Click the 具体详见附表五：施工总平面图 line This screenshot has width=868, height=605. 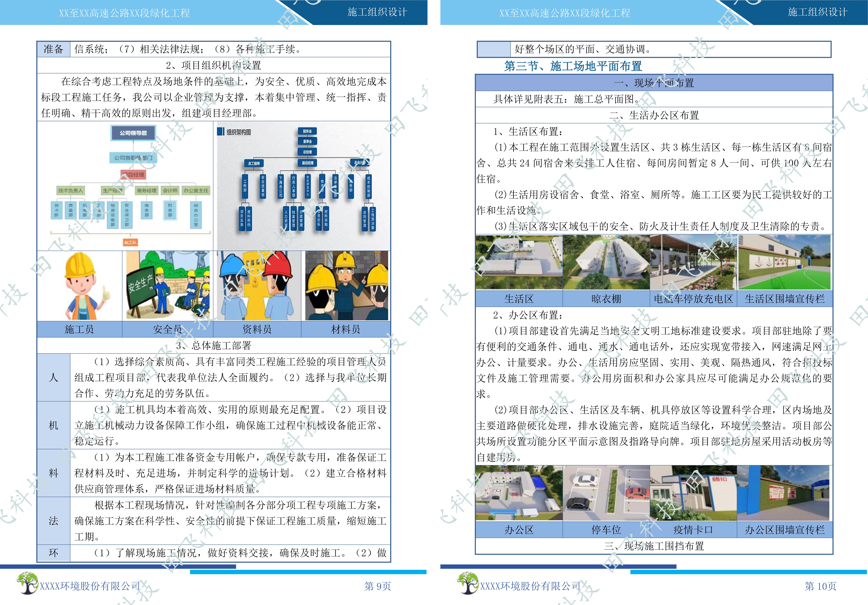pyautogui.click(x=567, y=99)
